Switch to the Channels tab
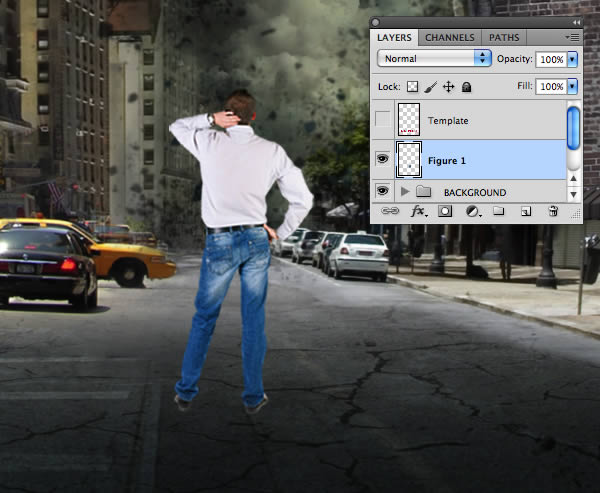This screenshot has height=493, width=600. pyautogui.click(x=450, y=38)
